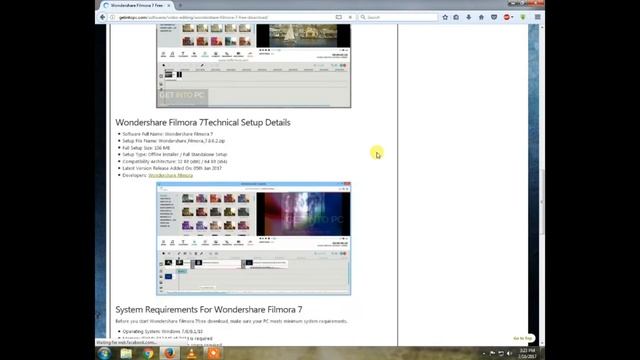Screen dimensions: 640x360
Task: Bookmark this page with the star icon
Action: pos(445,17)
